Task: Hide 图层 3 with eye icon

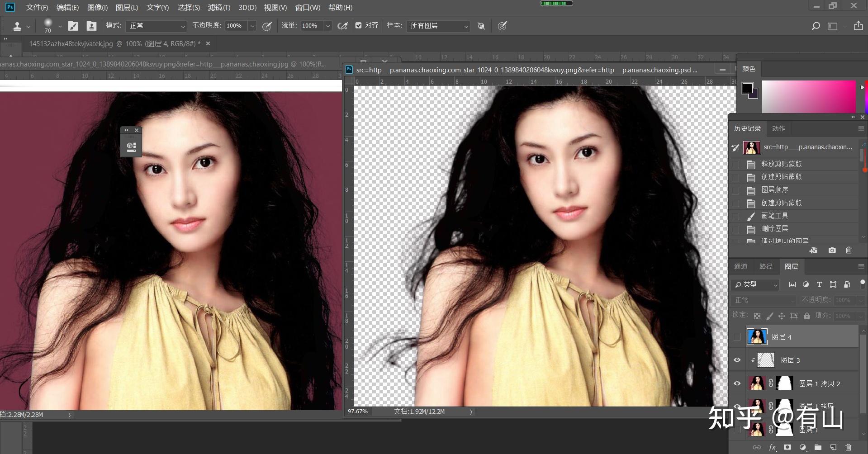Action: coord(737,360)
